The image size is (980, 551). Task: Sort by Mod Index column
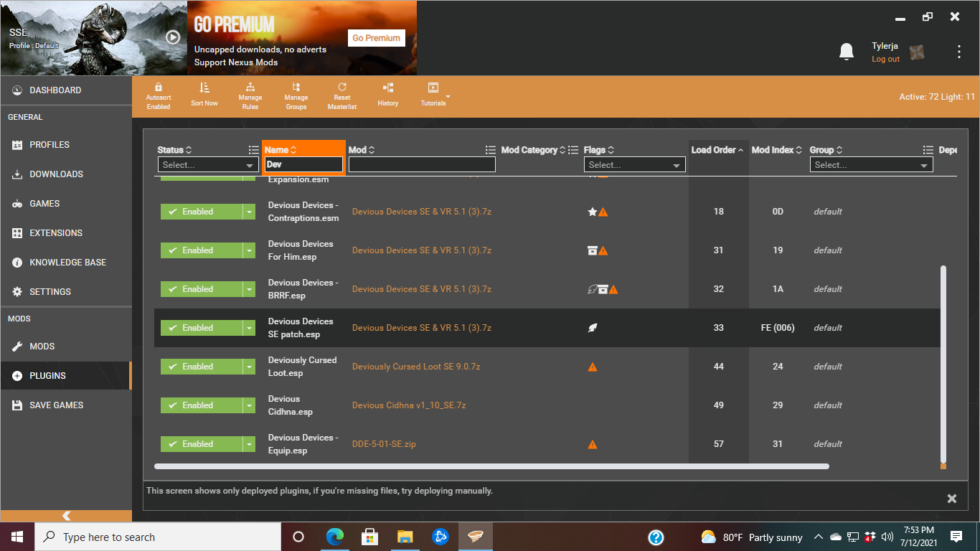(x=778, y=150)
